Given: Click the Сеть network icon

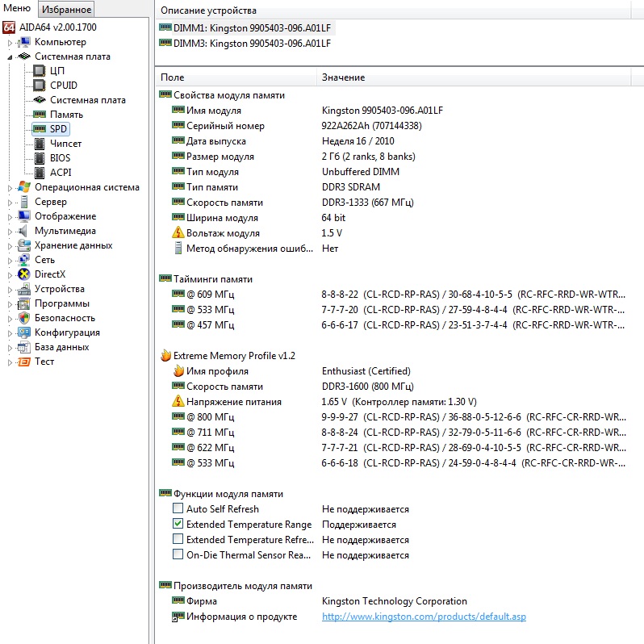Looking at the screenshot, I should pyautogui.click(x=24, y=260).
